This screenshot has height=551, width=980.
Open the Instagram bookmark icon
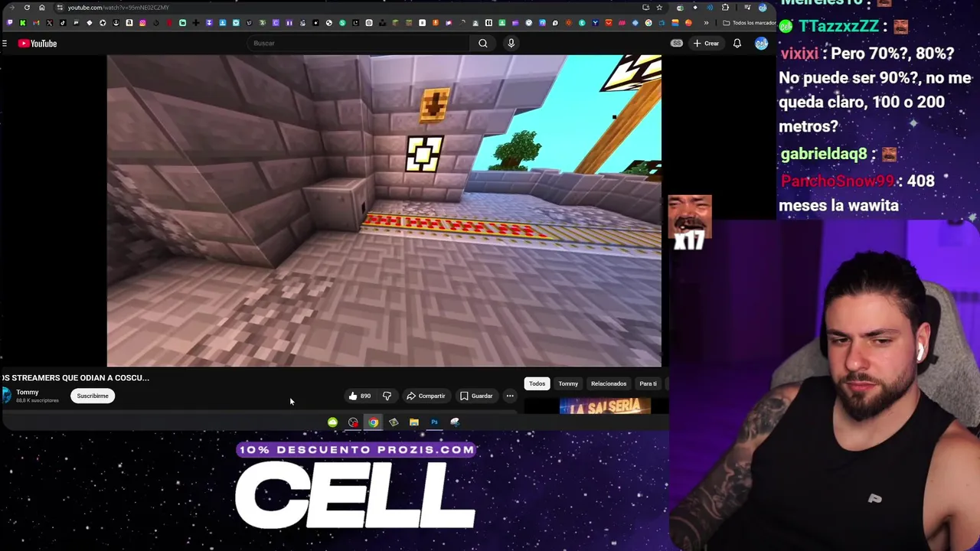click(142, 23)
